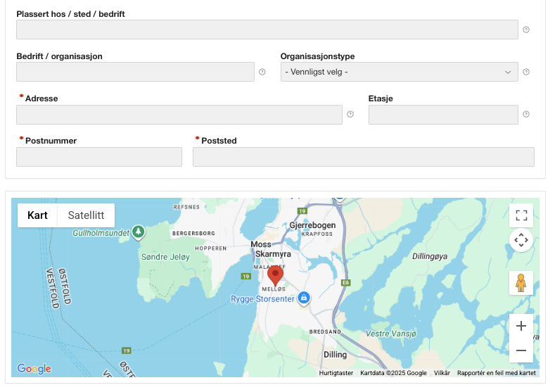Open Hurtigtaster keyboard shortcuts
The image size is (555, 392).
pyautogui.click(x=336, y=373)
